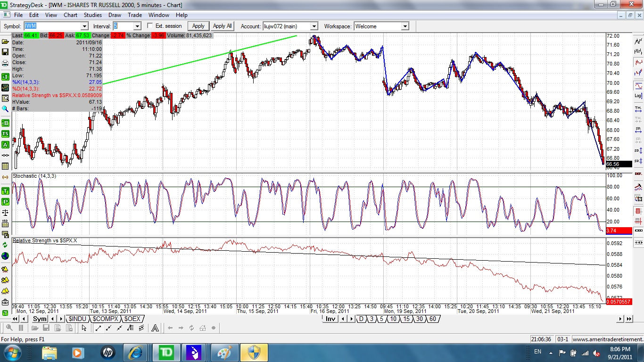Select the line chart style icon
This screenshot has width=644, height=362.
tap(638, 41)
